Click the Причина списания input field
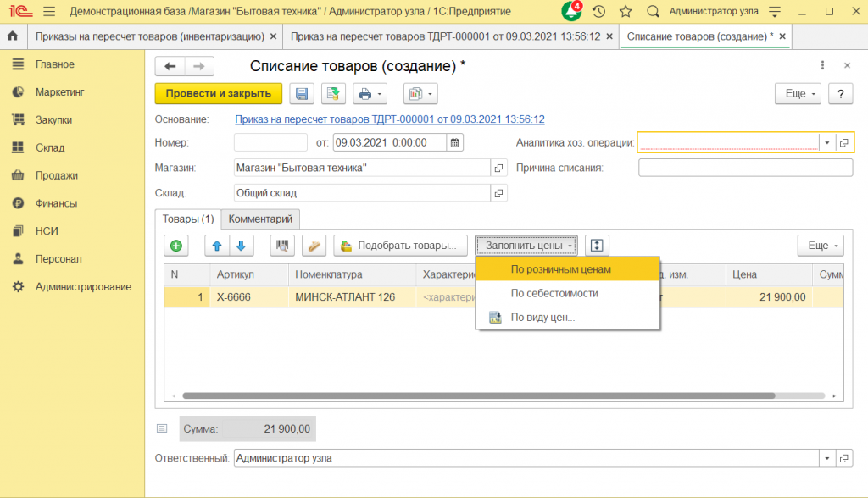Viewport: 868px width, 498px height. 745,168
